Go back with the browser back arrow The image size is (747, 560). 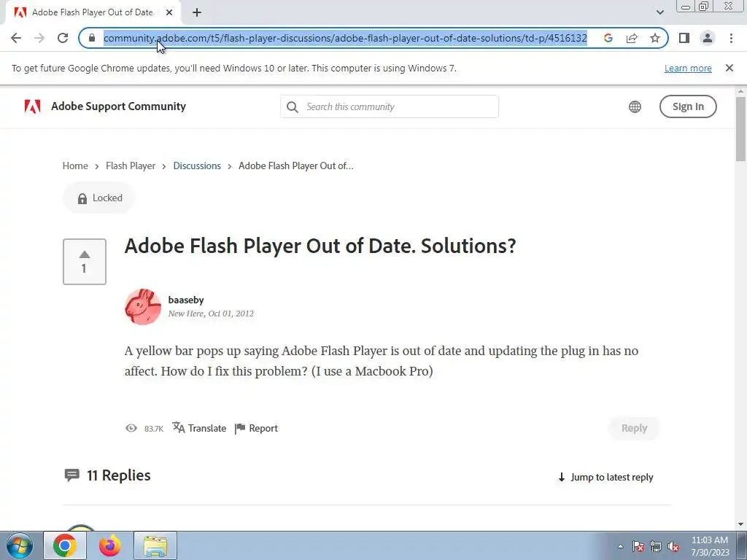click(16, 38)
